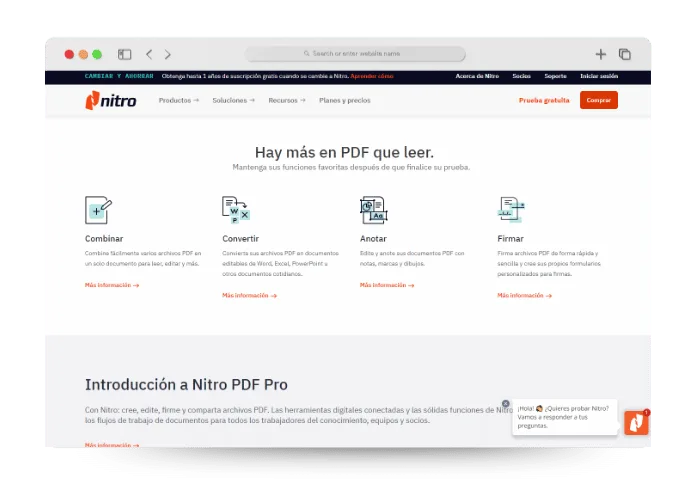Open the Socios link
This screenshot has height=500, width=700.
tap(521, 76)
